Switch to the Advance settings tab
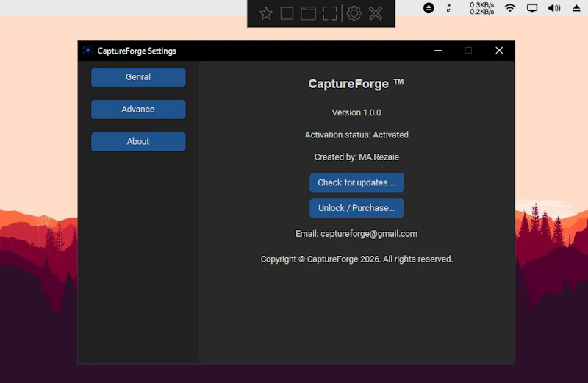 tap(138, 109)
